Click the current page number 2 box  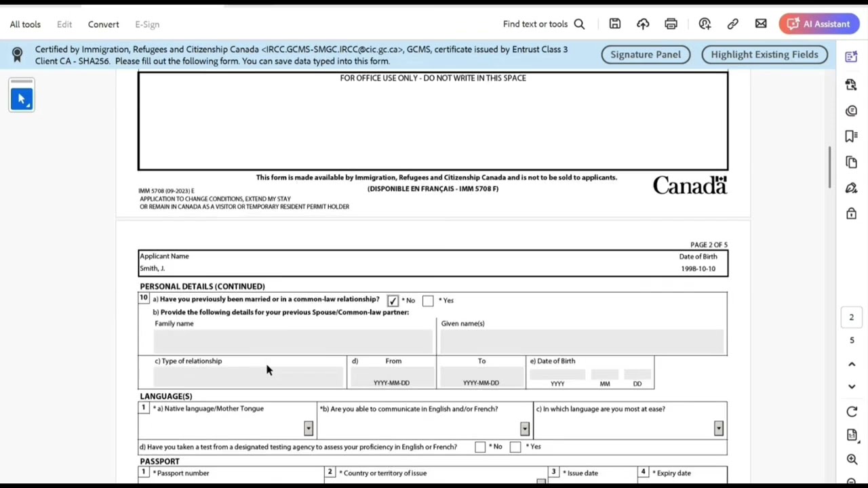point(852,317)
